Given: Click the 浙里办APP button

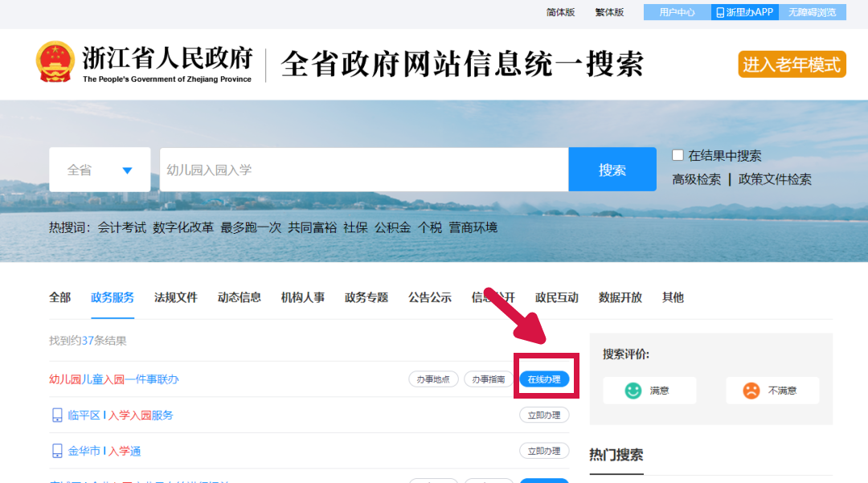Looking at the screenshot, I should click(744, 12).
